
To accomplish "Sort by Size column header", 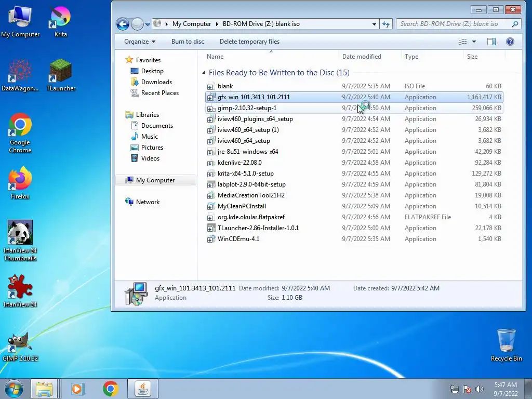I will [484, 57].
